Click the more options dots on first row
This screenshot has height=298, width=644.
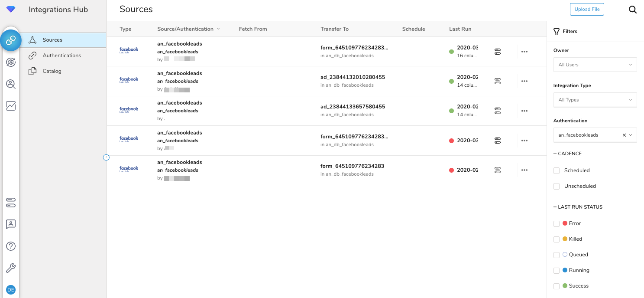point(524,52)
